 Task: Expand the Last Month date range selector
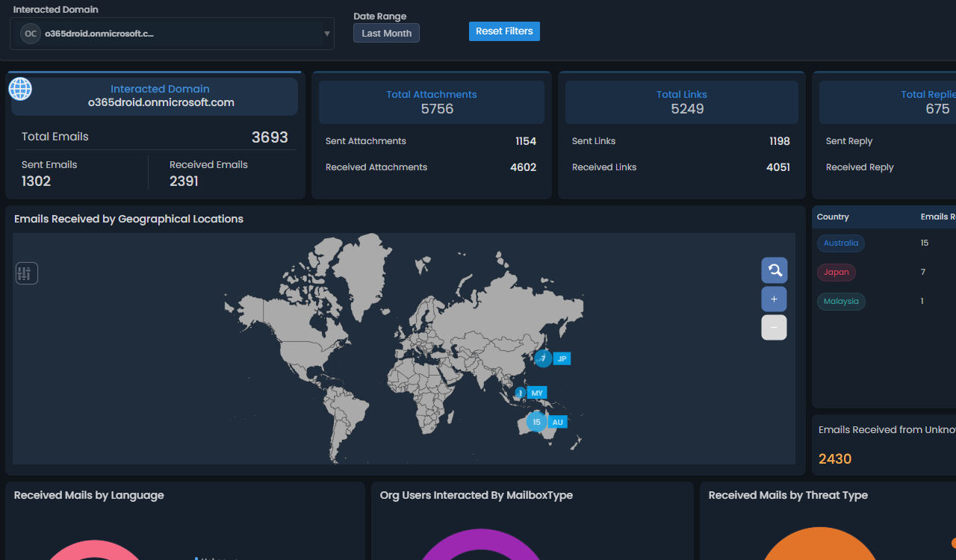tap(386, 33)
